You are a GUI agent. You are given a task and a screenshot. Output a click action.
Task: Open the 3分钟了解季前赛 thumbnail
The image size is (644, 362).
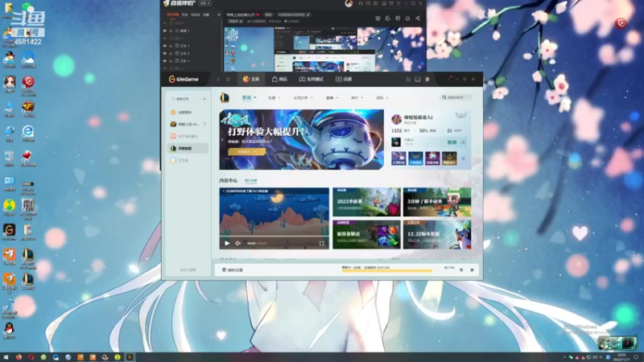point(437,202)
